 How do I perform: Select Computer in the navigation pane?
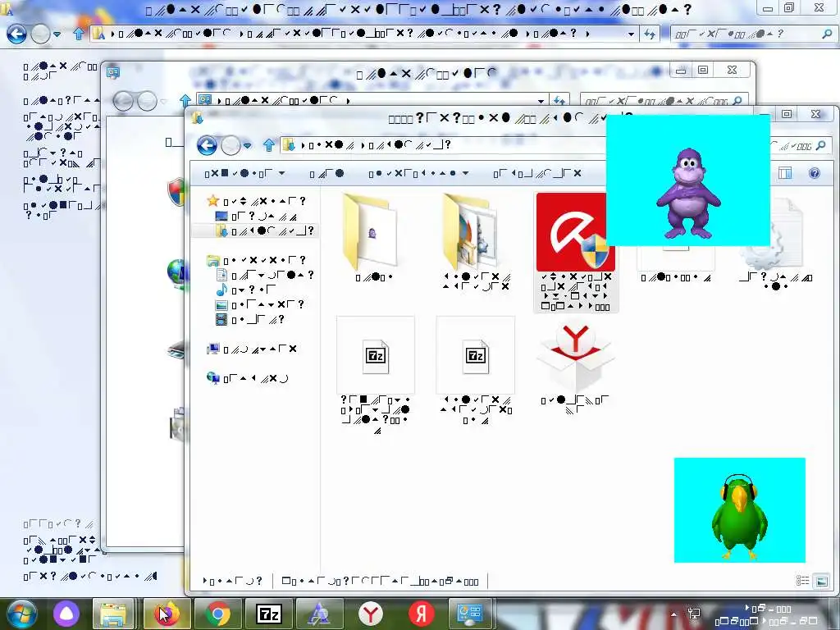(x=252, y=349)
